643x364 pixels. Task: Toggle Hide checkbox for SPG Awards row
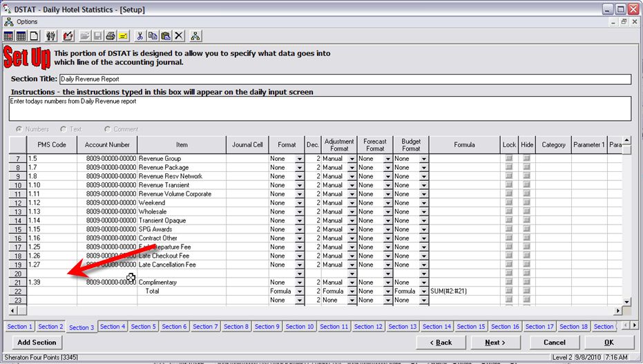527,229
